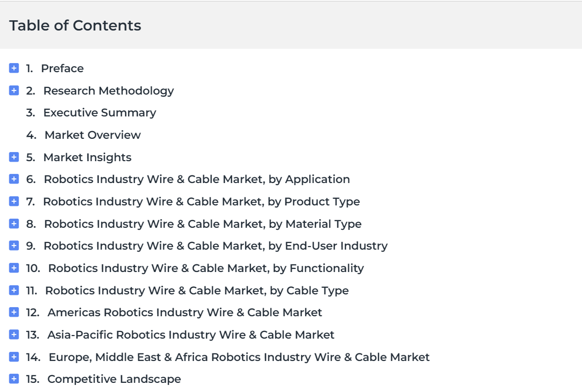Open the Research Methodology entry text
Screen dimensions: 582x392
pyautogui.click(x=108, y=91)
